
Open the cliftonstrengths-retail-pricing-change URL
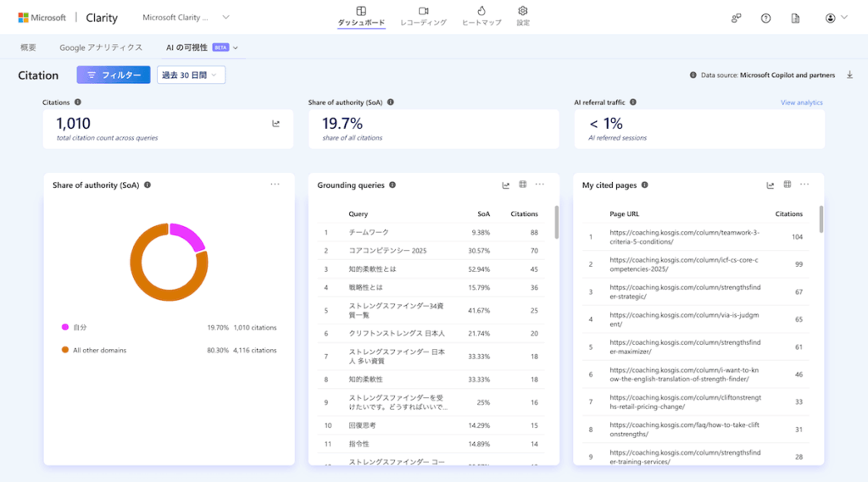685,402
